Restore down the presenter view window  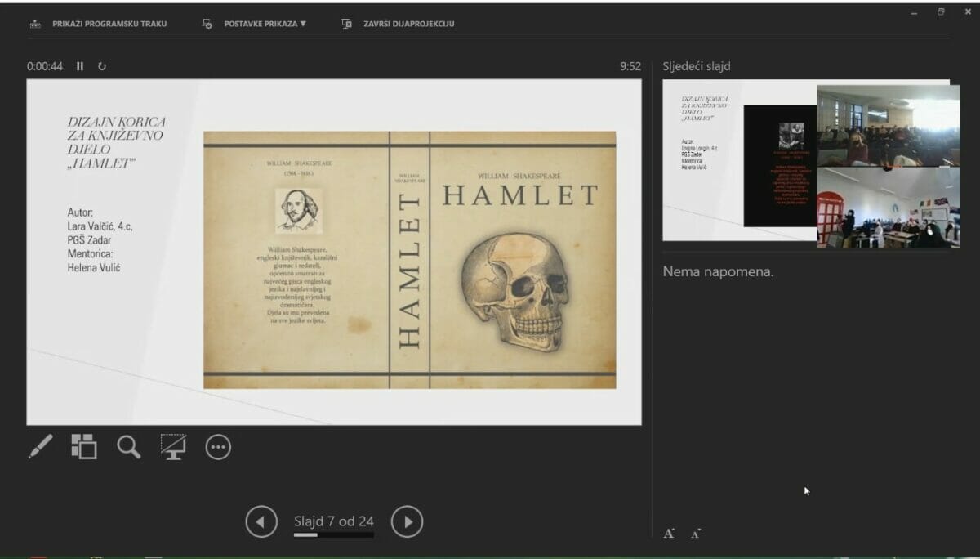(x=941, y=12)
